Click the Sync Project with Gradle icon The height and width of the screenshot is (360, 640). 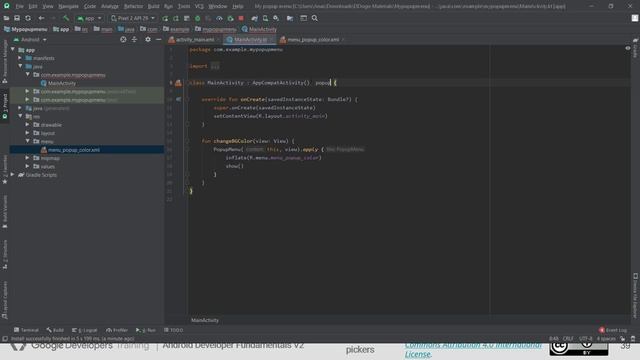[254, 18]
